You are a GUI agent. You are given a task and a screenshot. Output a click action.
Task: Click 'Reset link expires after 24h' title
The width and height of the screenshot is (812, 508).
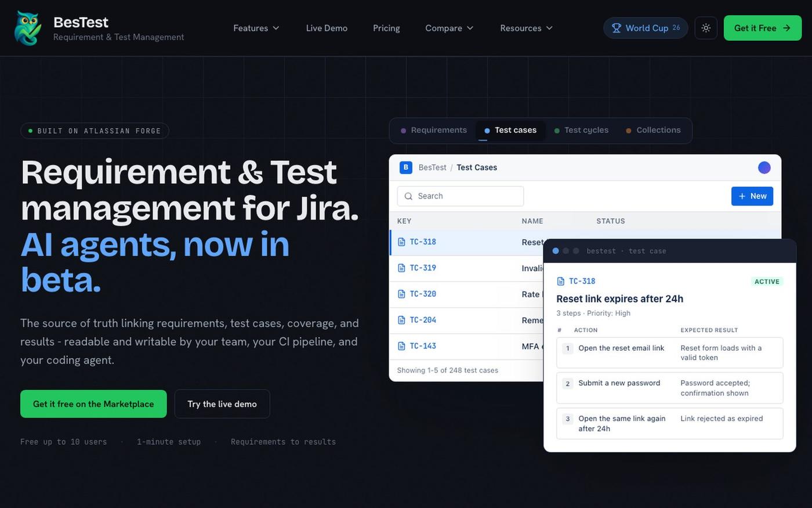[619, 299]
